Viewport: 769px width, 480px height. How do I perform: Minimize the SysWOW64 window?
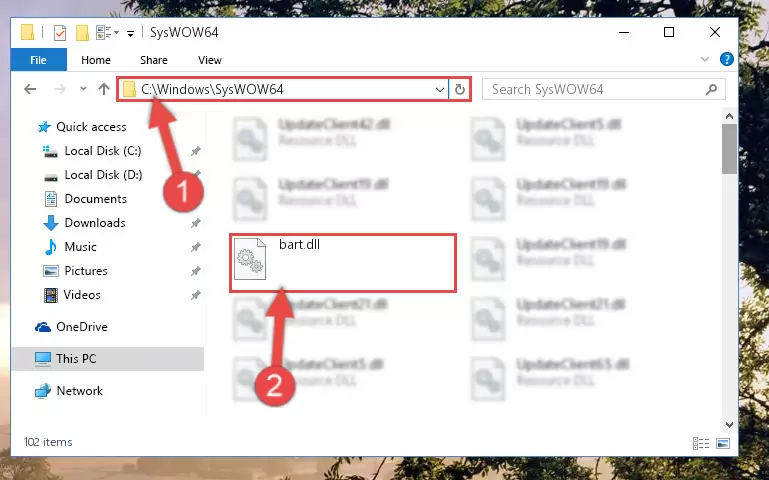(624, 32)
